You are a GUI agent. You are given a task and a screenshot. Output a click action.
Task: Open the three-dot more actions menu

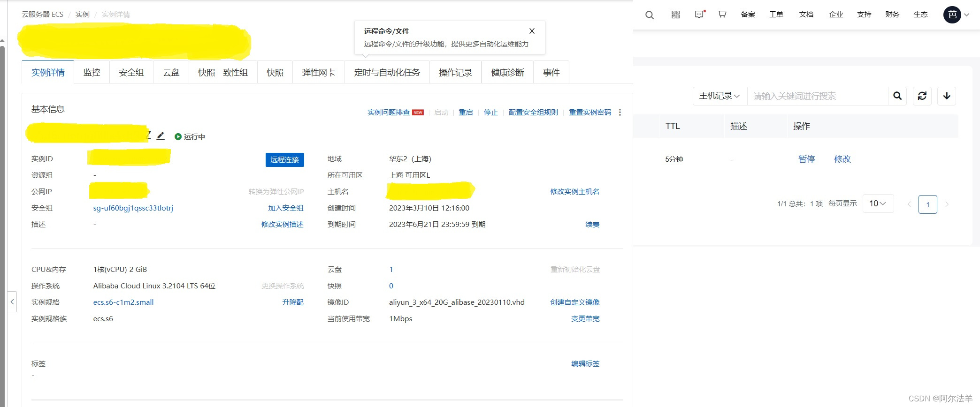tap(620, 113)
